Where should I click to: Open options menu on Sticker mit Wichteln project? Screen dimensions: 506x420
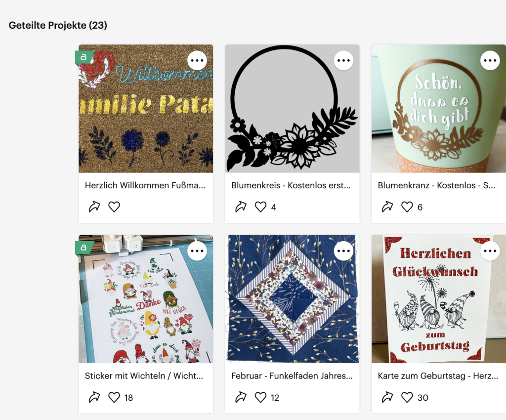[x=197, y=251]
